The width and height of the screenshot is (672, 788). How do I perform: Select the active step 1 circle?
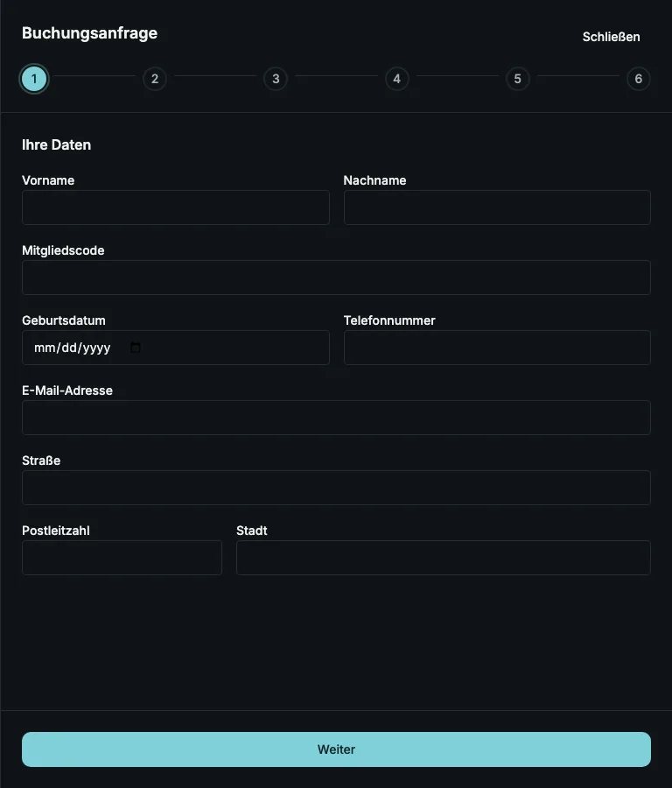point(34,79)
